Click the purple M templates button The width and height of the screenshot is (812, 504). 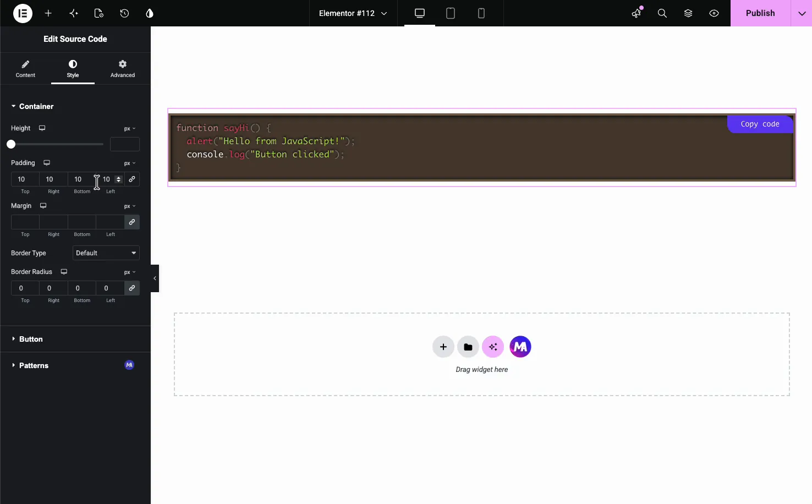[520, 347]
